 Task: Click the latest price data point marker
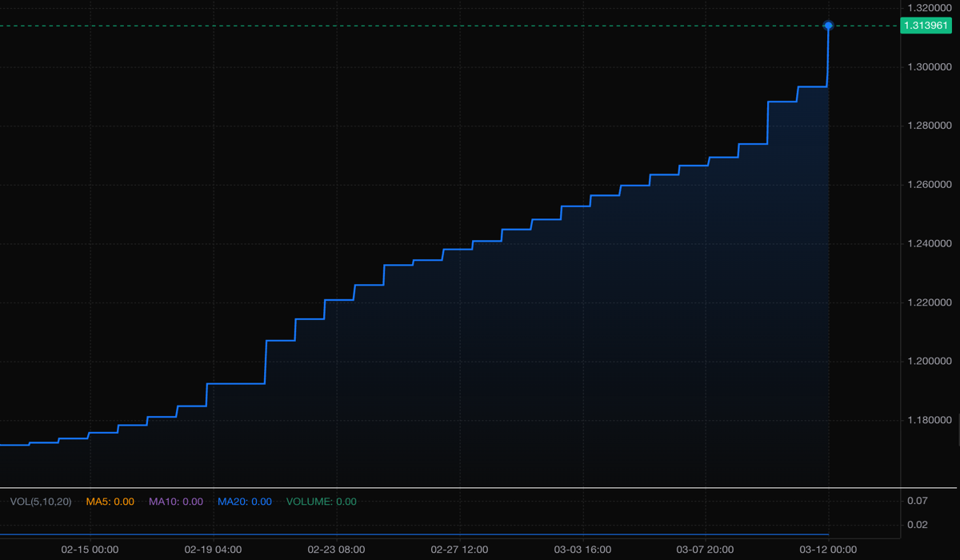click(x=828, y=26)
